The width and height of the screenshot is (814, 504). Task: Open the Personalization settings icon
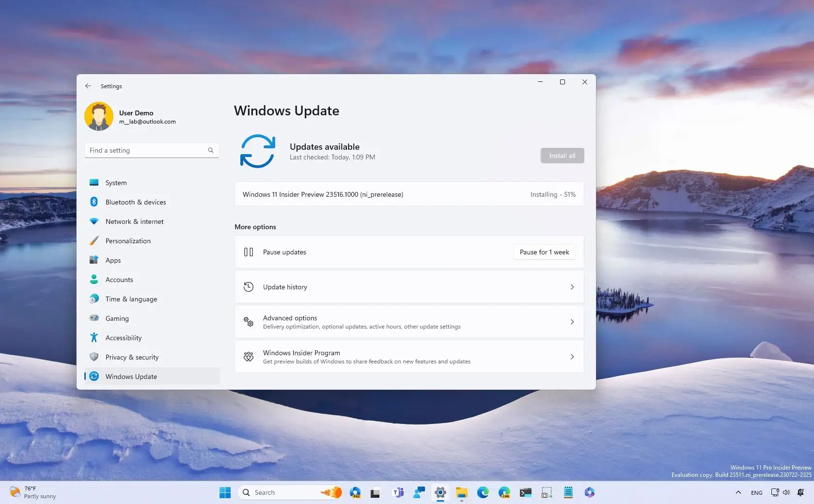94,241
